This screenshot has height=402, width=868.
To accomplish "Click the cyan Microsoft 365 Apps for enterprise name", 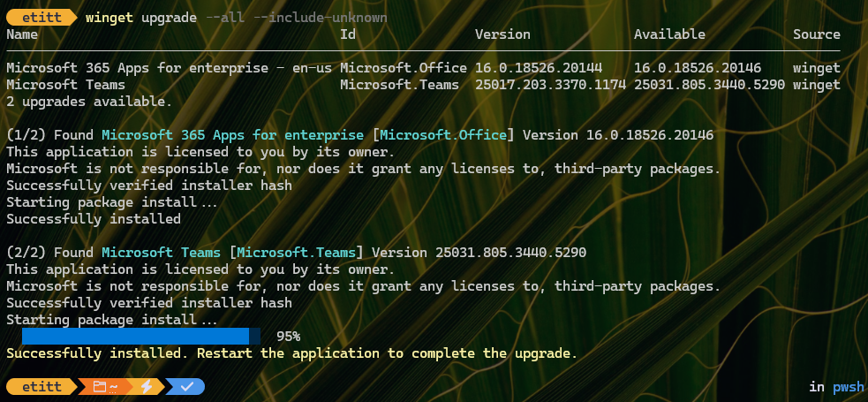I will [x=232, y=135].
